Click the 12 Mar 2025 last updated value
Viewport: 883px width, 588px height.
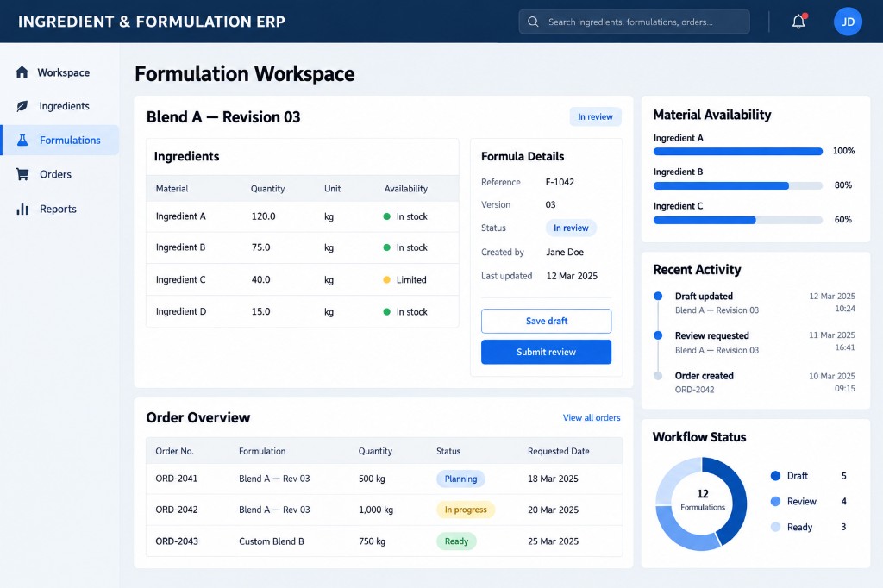click(x=572, y=276)
